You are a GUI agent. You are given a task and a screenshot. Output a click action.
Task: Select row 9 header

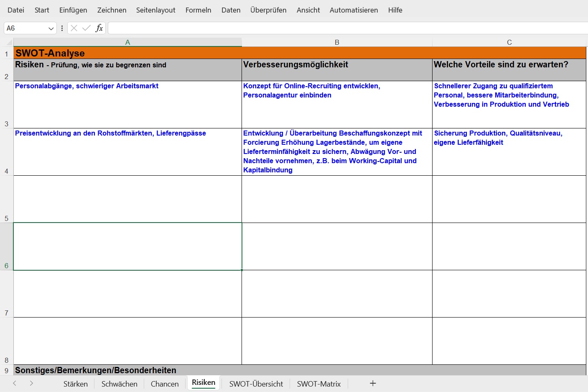[7, 370]
